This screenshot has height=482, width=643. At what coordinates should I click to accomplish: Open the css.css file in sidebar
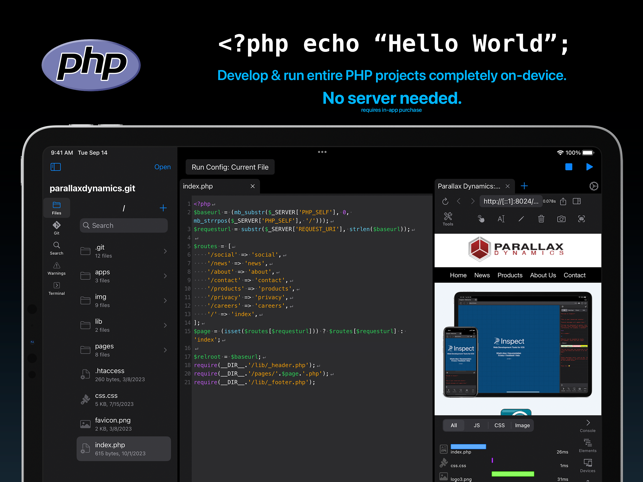pos(124,399)
